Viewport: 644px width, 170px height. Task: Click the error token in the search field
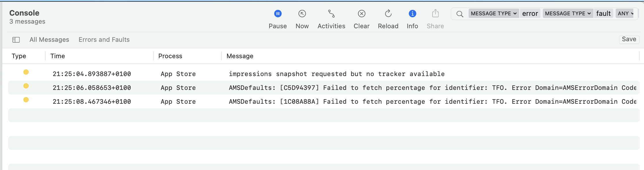pos(530,14)
